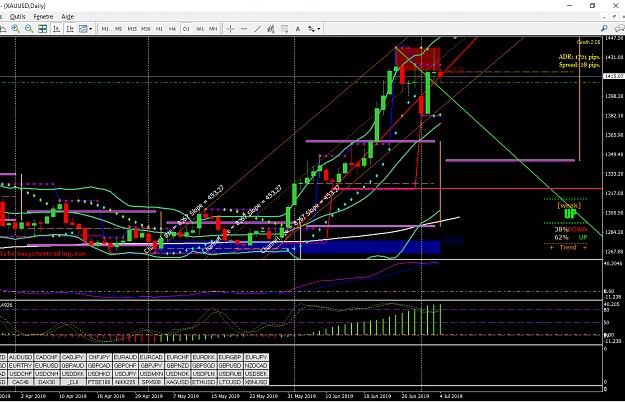
Task: Enable Auto Scroll chart icon
Action: (57, 29)
